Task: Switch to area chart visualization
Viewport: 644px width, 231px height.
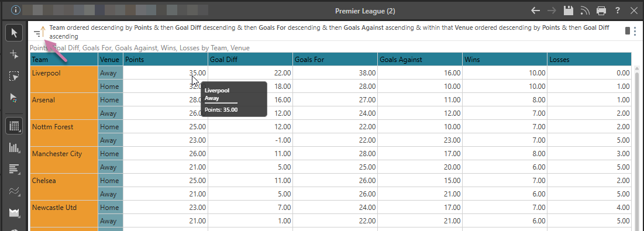Action: [15, 212]
